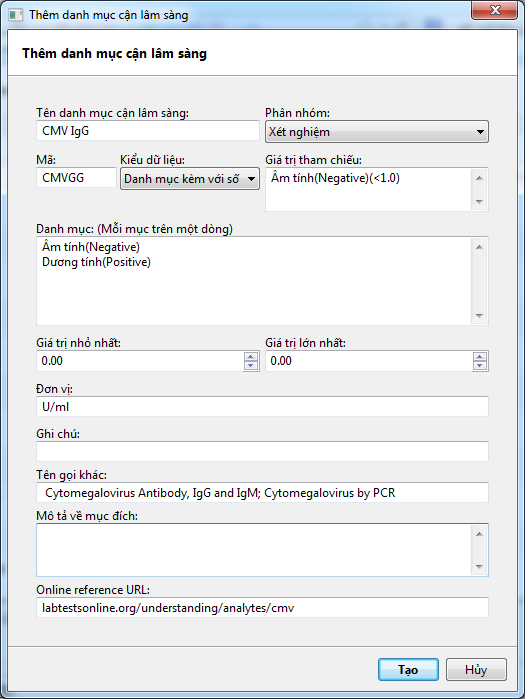Focus the Tên gọi khác text field
The height and width of the screenshot is (699, 530).
[262, 493]
